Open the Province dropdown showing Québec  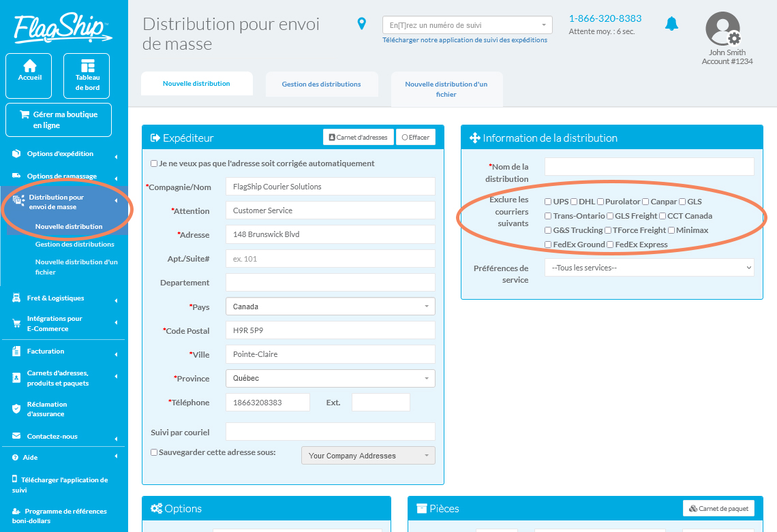[x=330, y=378]
